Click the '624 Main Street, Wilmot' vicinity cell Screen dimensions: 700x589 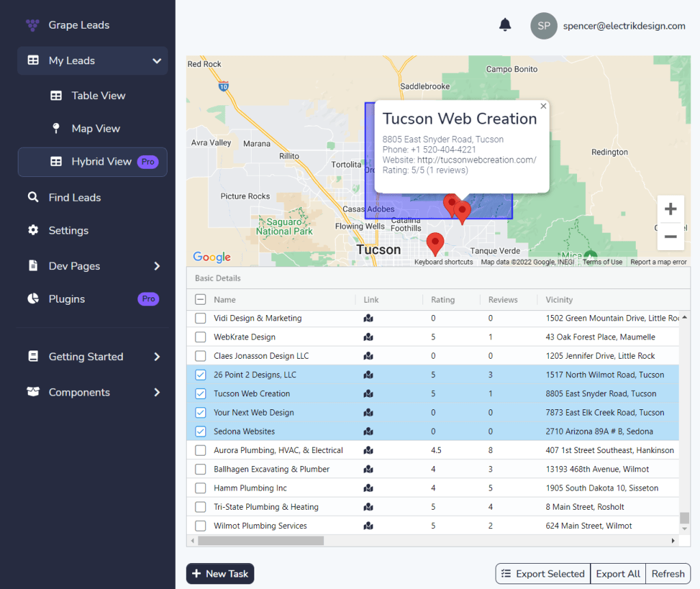point(589,525)
